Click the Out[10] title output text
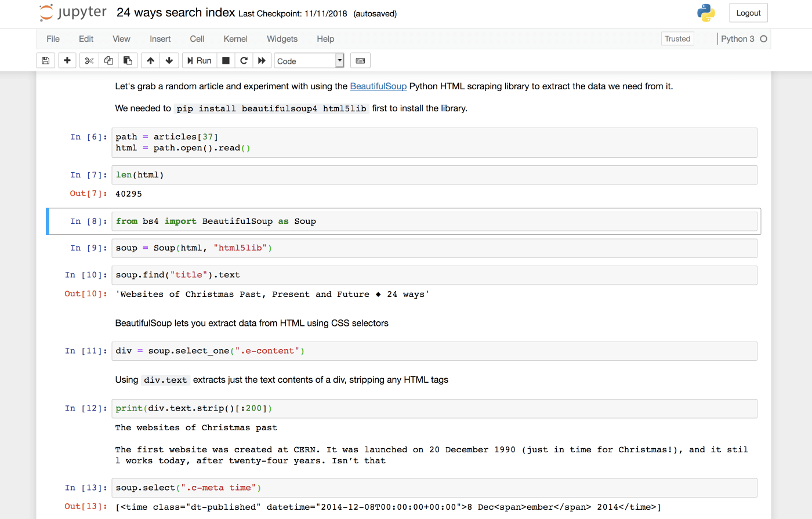The width and height of the screenshot is (812, 519). [x=273, y=295]
